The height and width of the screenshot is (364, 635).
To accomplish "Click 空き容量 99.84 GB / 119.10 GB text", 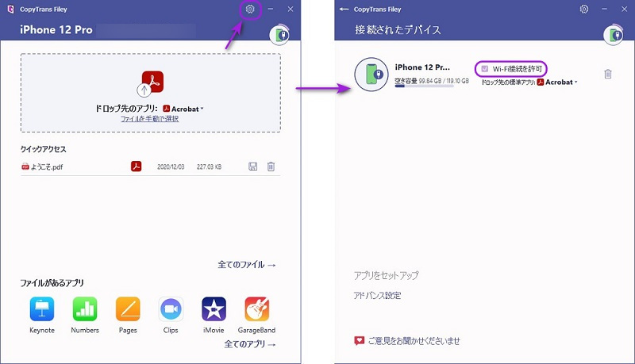I will click(432, 81).
